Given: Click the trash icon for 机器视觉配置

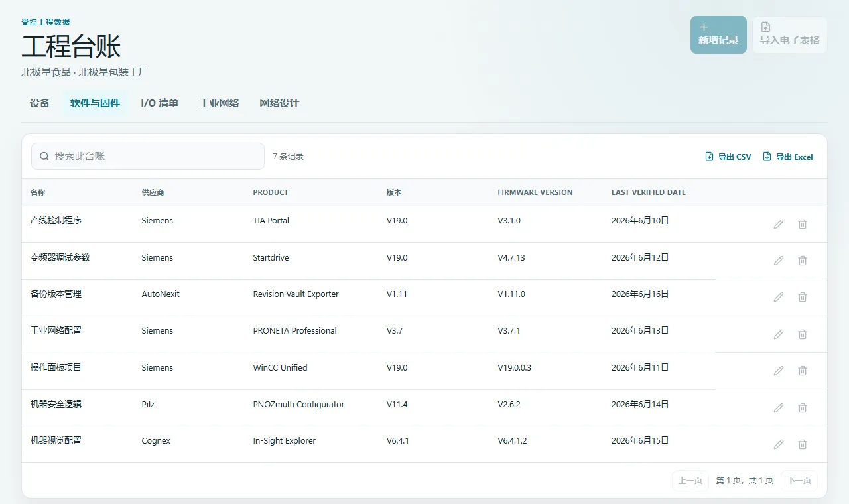Looking at the screenshot, I should tap(803, 444).
